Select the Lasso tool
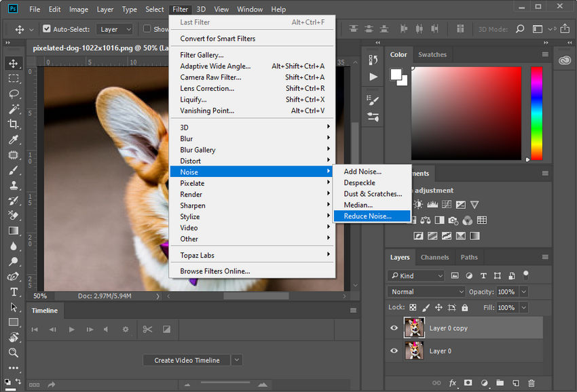This screenshot has width=577, height=392. [x=14, y=94]
